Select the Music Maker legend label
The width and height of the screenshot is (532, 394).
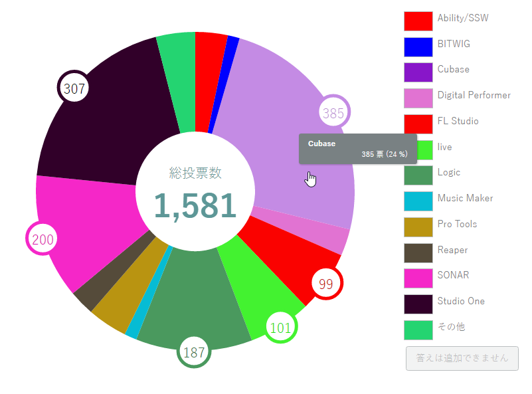(x=465, y=198)
